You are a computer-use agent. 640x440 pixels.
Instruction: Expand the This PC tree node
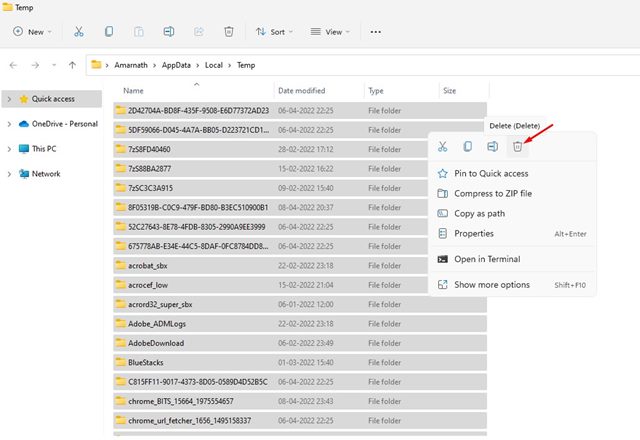[x=9, y=149]
